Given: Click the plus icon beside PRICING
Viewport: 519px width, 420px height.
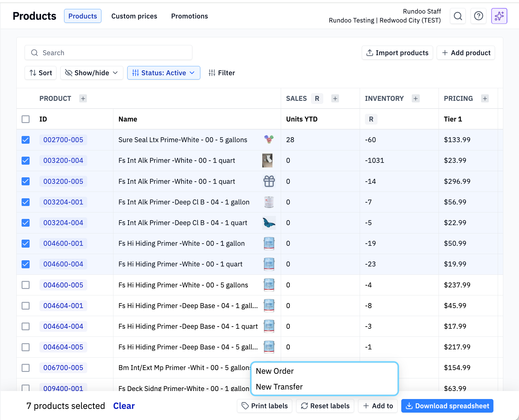Looking at the screenshot, I should click(485, 98).
